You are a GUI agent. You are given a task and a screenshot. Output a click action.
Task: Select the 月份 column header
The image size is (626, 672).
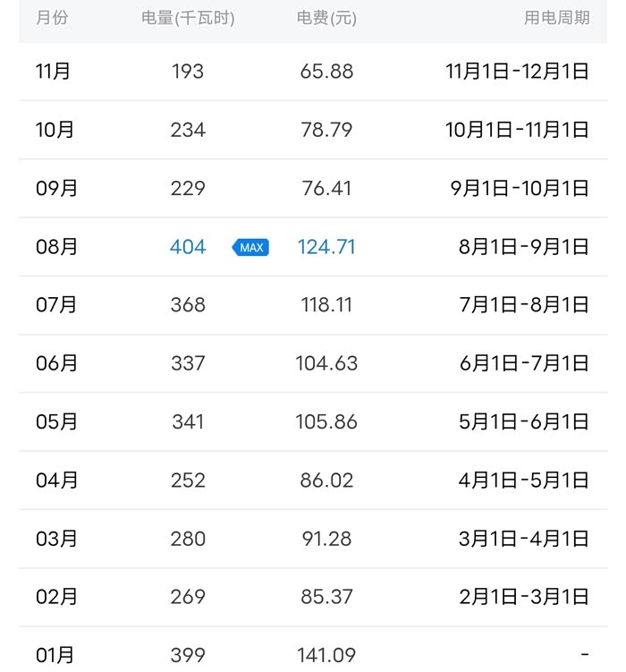coord(51,18)
